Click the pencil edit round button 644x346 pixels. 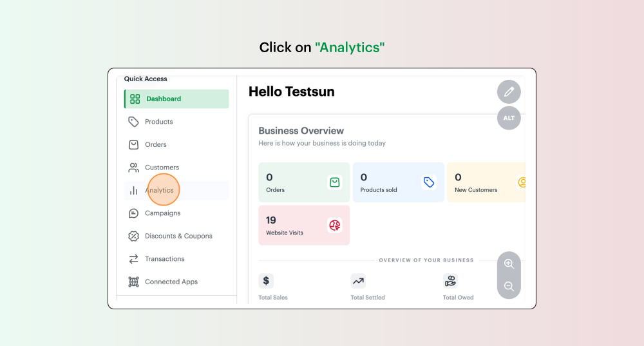point(509,91)
